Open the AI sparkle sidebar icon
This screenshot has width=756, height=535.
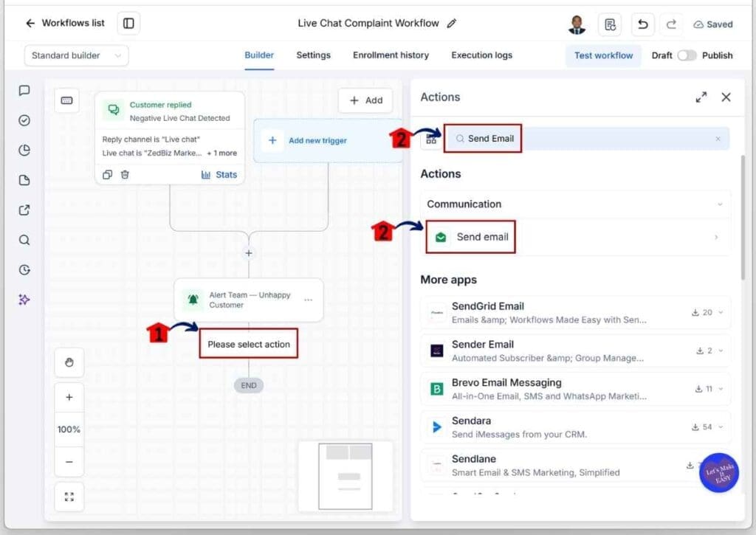(24, 300)
